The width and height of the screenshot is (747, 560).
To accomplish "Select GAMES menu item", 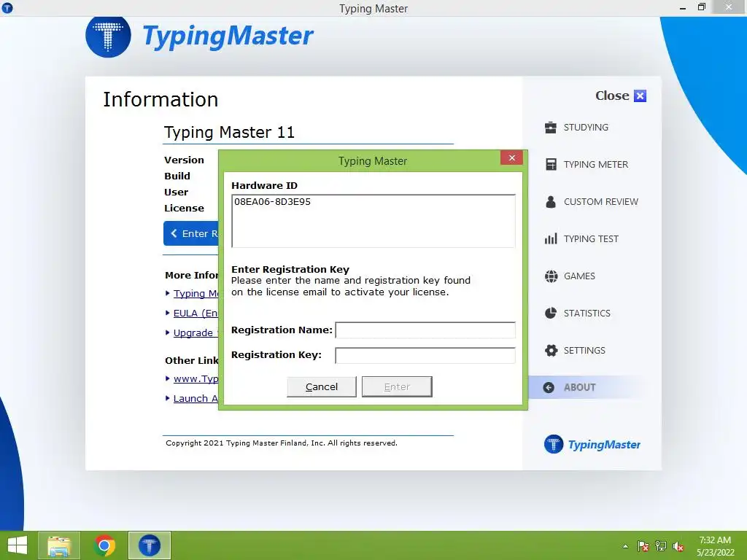I will pyautogui.click(x=579, y=276).
